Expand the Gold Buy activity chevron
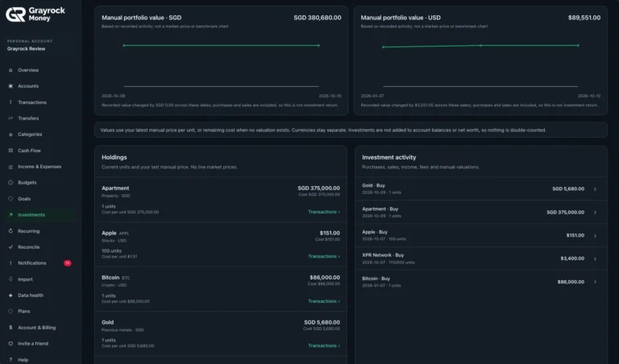The height and width of the screenshot is (364, 619). [595, 189]
